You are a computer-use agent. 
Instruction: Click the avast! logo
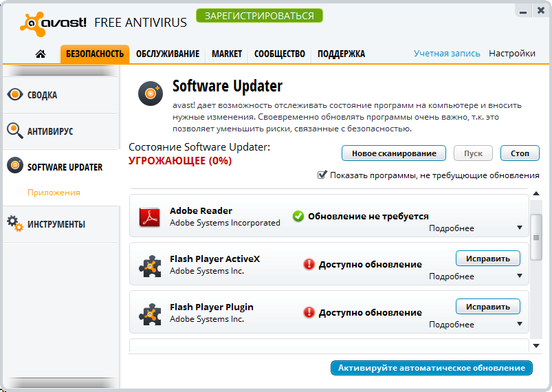(x=53, y=23)
